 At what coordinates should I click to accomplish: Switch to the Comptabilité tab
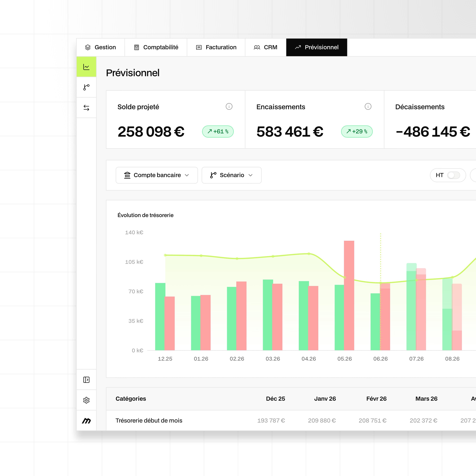156,47
